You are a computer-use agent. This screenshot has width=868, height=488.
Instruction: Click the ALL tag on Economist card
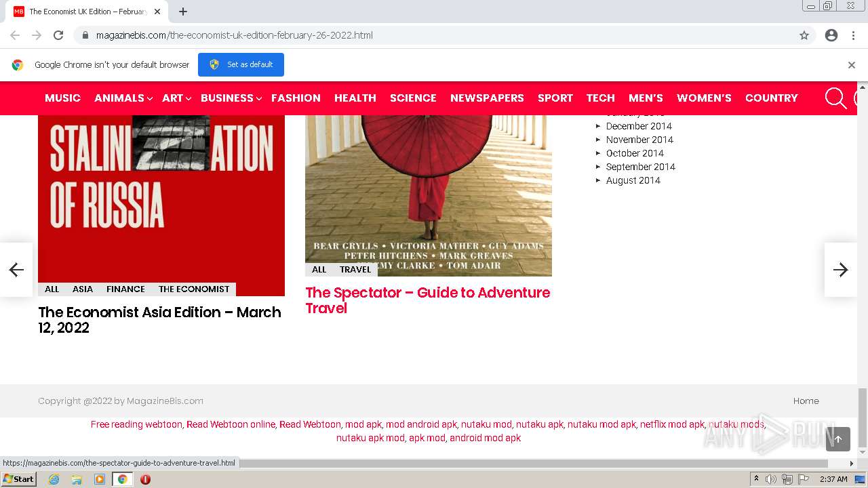52,289
